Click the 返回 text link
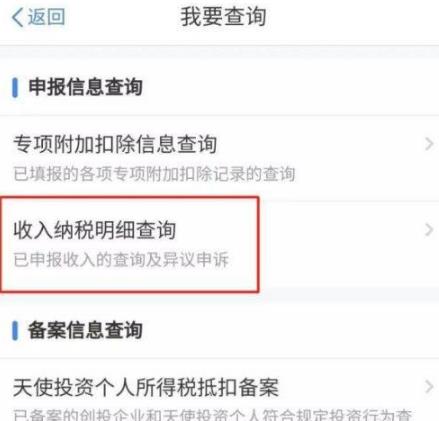 (46, 16)
